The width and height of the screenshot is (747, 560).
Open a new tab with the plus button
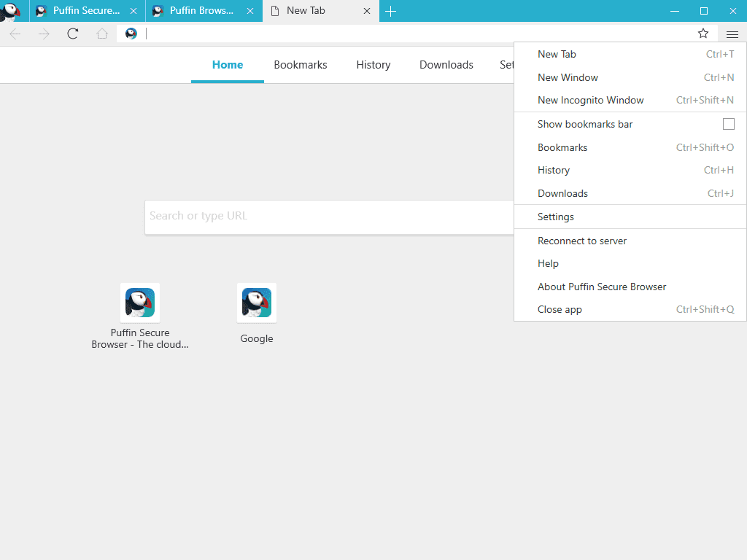tap(391, 11)
